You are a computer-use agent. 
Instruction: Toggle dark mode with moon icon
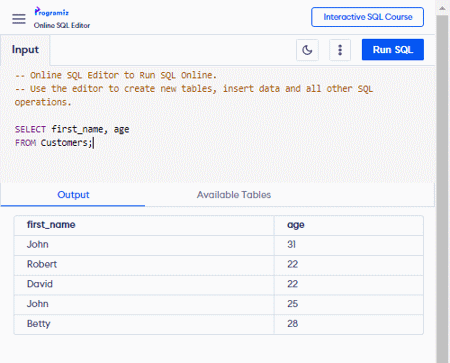point(307,50)
